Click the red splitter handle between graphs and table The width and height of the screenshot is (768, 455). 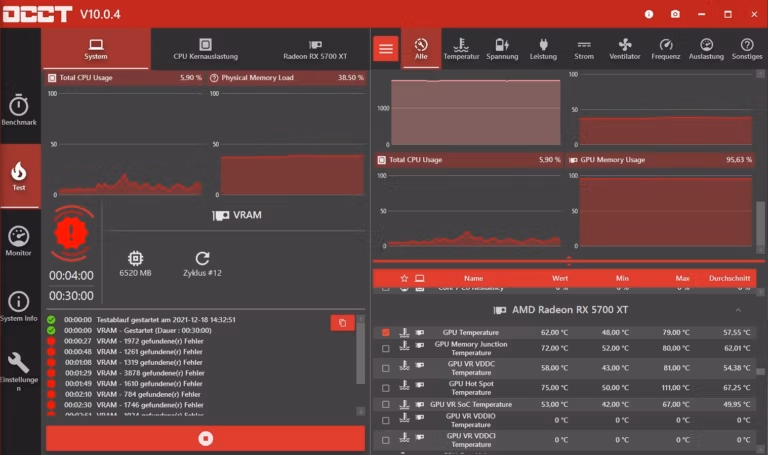click(569, 260)
